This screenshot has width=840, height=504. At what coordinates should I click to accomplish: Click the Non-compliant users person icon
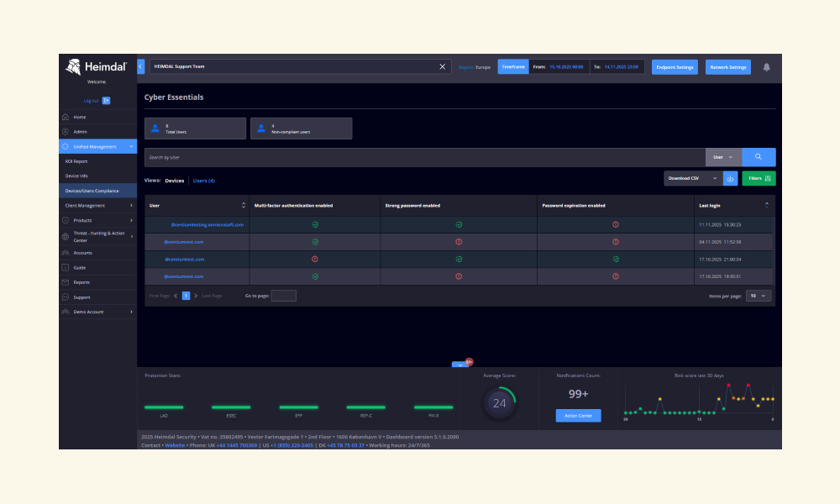(x=261, y=129)
